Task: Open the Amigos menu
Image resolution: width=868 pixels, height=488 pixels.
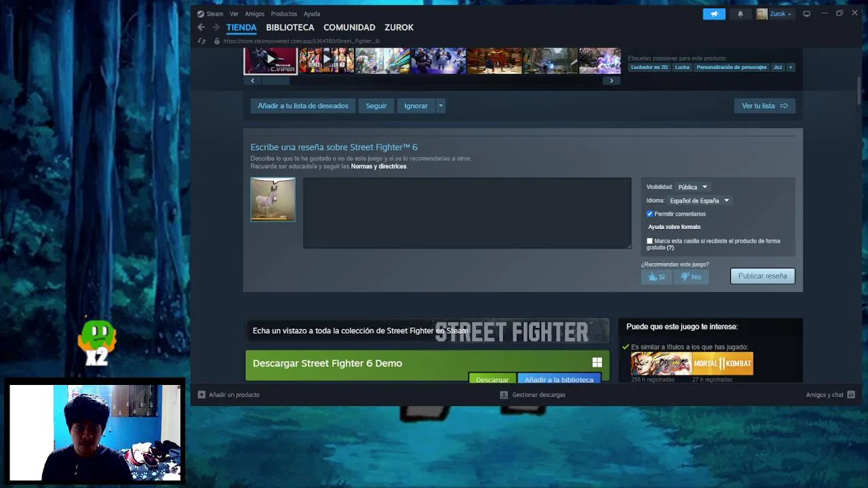Action: [x=255, y=14]
